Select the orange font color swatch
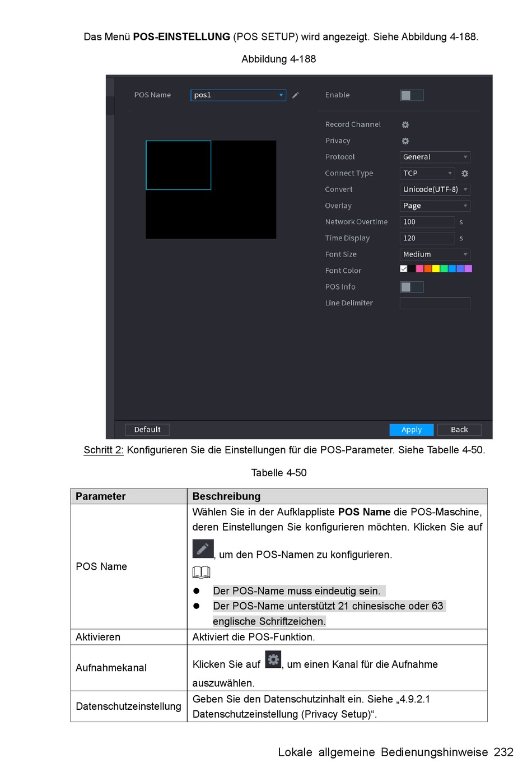Screen dimensions: 532x777 coord(428,269)
